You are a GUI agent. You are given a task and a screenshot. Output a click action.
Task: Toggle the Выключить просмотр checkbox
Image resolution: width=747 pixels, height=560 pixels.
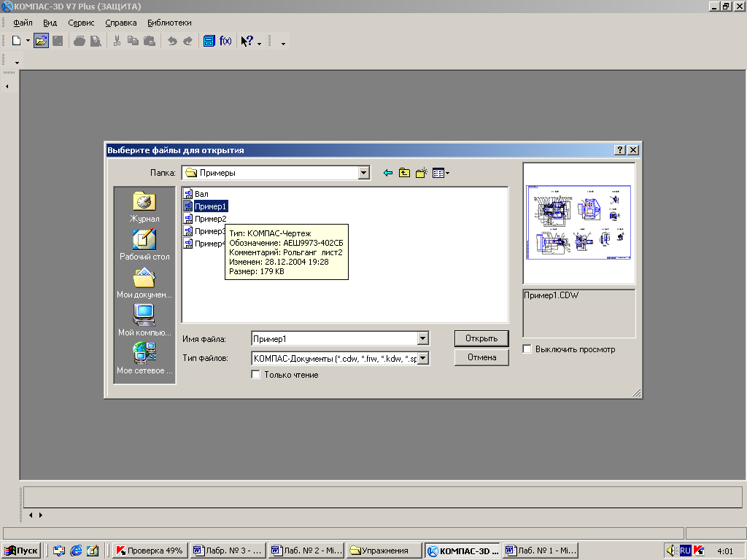[527, 349]
